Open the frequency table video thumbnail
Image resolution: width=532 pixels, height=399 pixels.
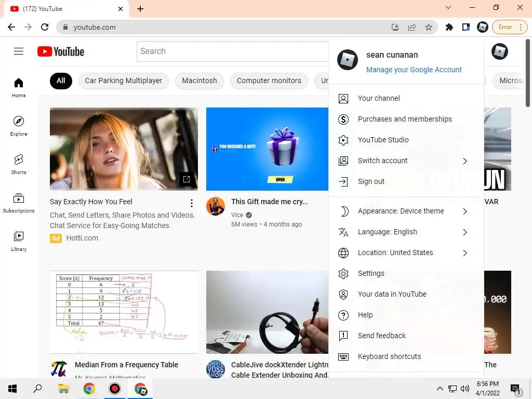[124, 312]
